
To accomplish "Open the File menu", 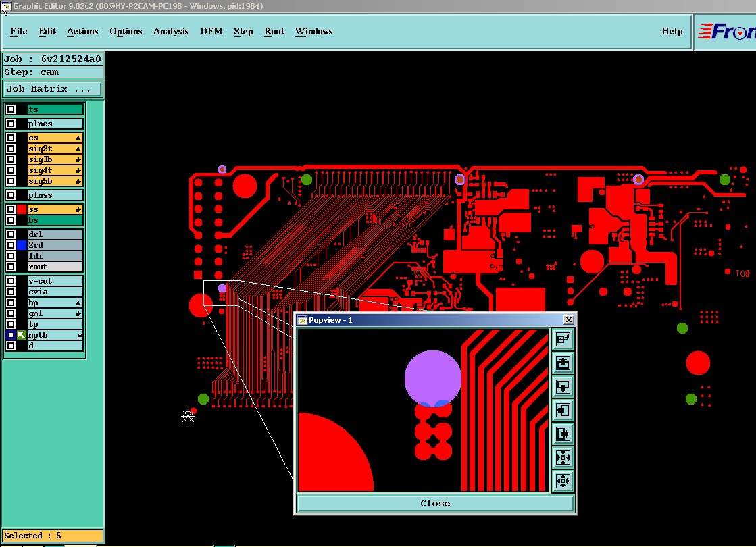I will [x=19, y=31].
